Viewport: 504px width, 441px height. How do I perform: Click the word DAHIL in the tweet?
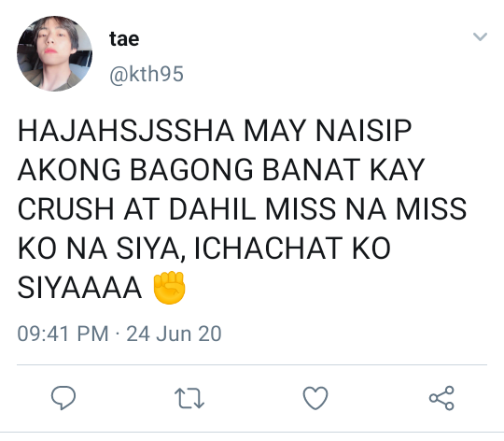pos(213,209)
